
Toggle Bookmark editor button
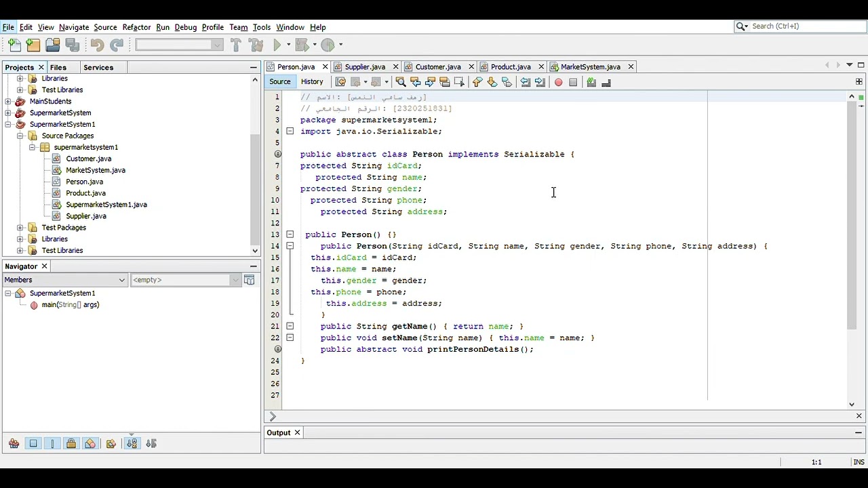(x=507, y=82)
